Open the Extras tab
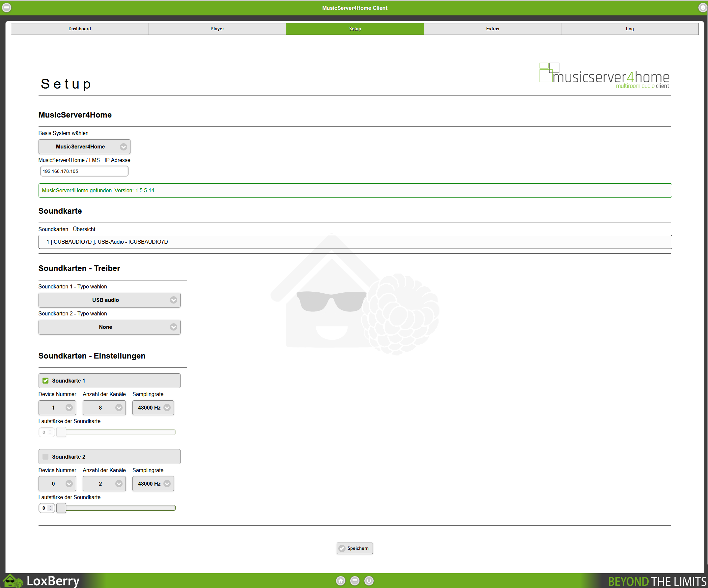Image resolution: width=708 pixels, height=588 pixels. coord(492,29)
